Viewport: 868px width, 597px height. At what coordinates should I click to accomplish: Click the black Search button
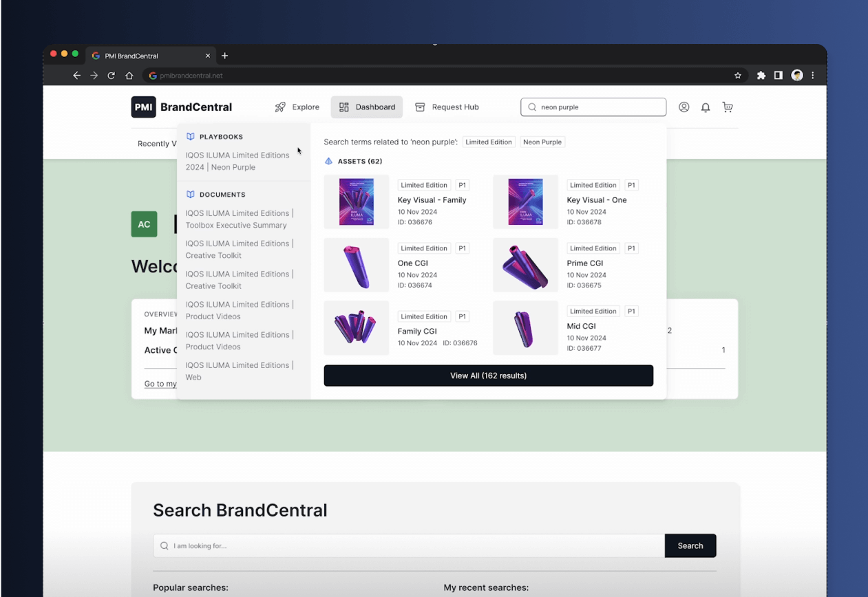pyautogui.click(x=690, y=545)
